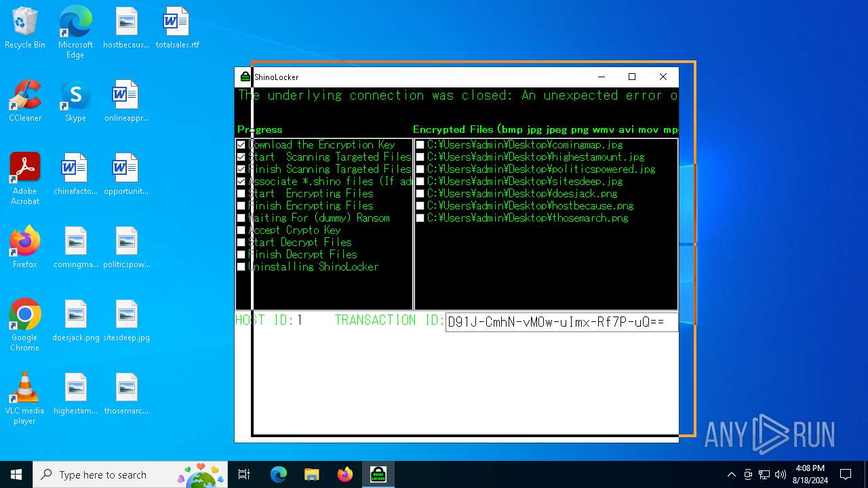The height and width of the screenshot is (488, 868).
Task: Open the Recycle Bin desktop icon
Action: tap(25, 28)
